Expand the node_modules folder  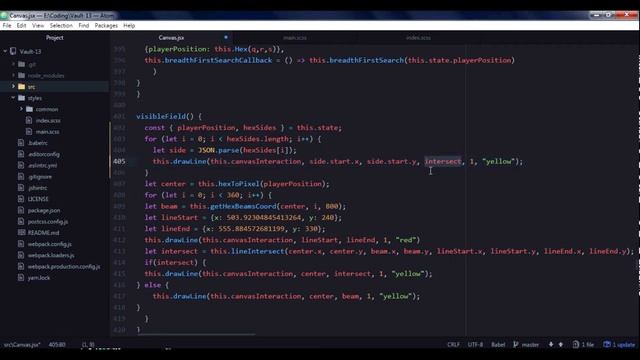coord(13,76)
